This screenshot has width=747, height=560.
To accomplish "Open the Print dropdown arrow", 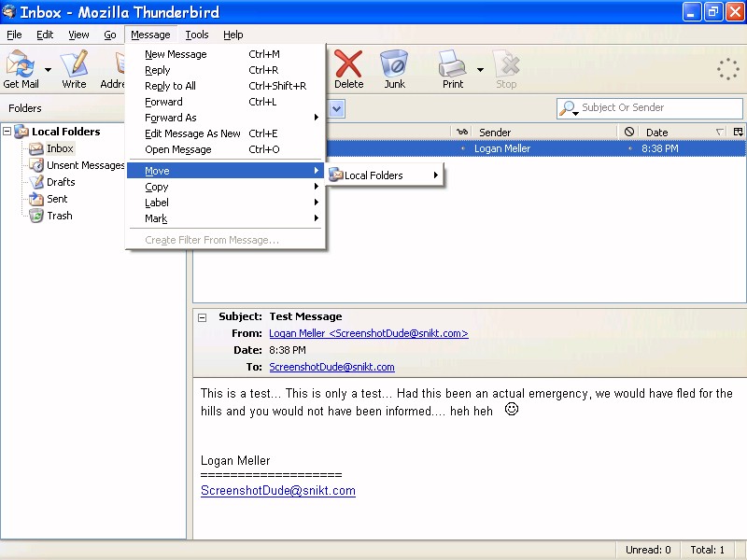I will [x=480, y=69].
